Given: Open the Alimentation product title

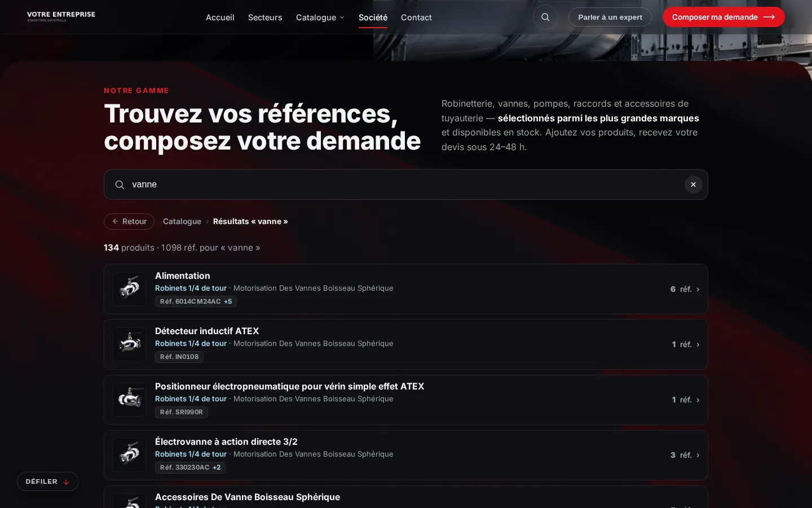Looking at the screenshot, I should tap(183, 275).
